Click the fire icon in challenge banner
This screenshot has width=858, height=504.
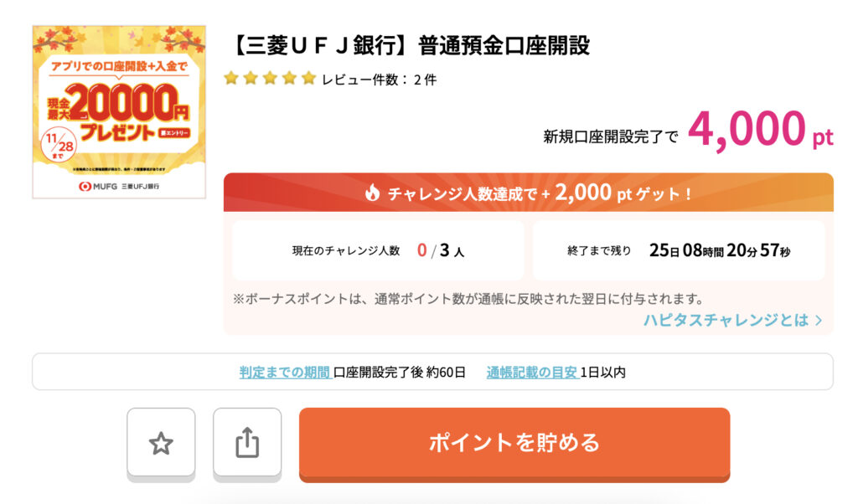point(373,193)
